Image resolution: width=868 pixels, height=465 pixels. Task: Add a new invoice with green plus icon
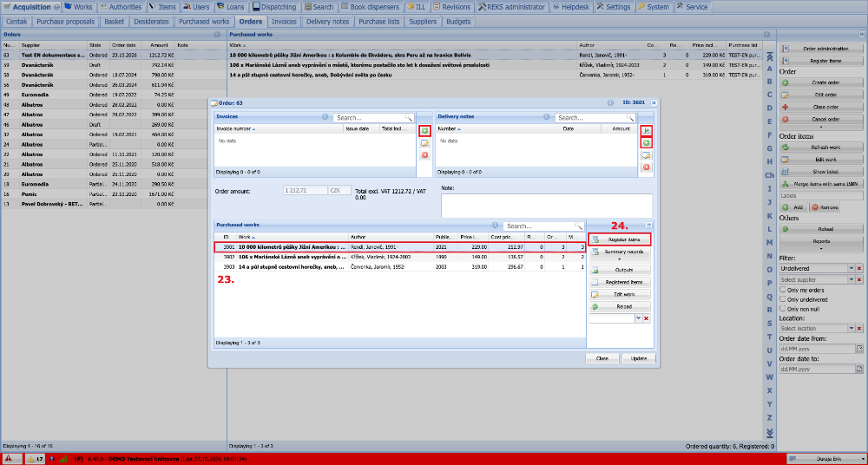[424, 131]
